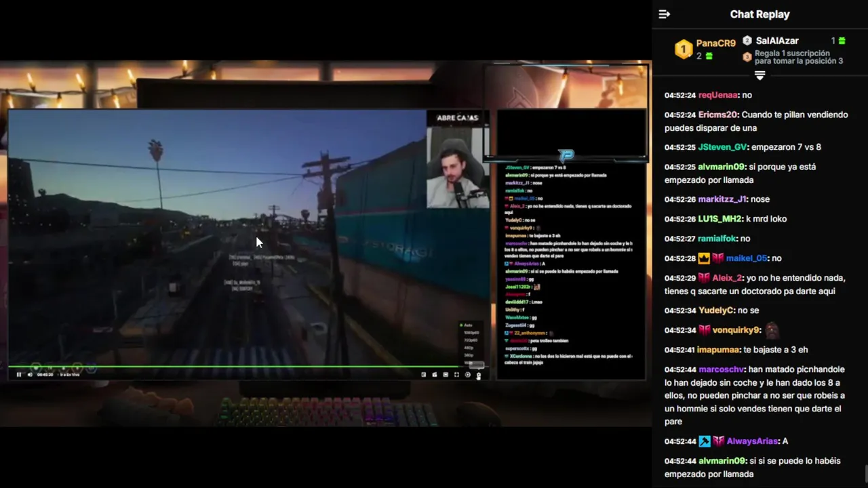Click username YudelyC in the Chat Replay panel
This screenshot has height=488, width=868.
(x=716, y=310)
